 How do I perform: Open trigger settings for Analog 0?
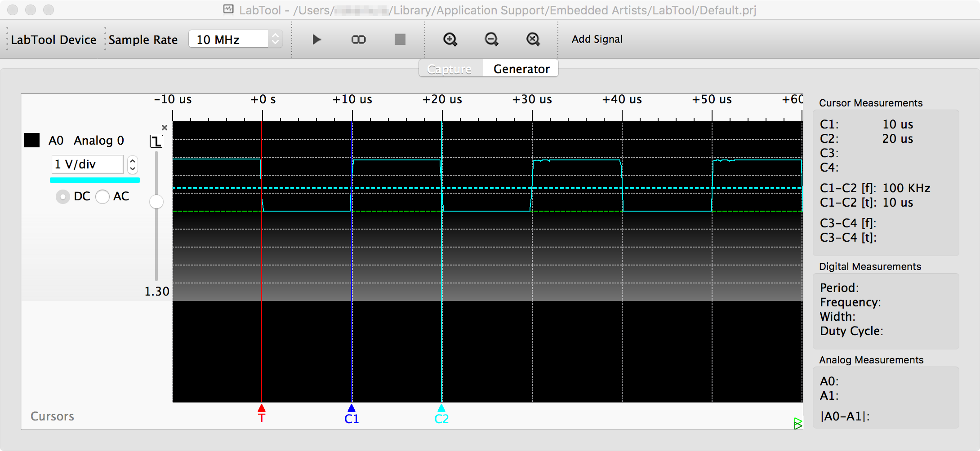tap(156, 141)
